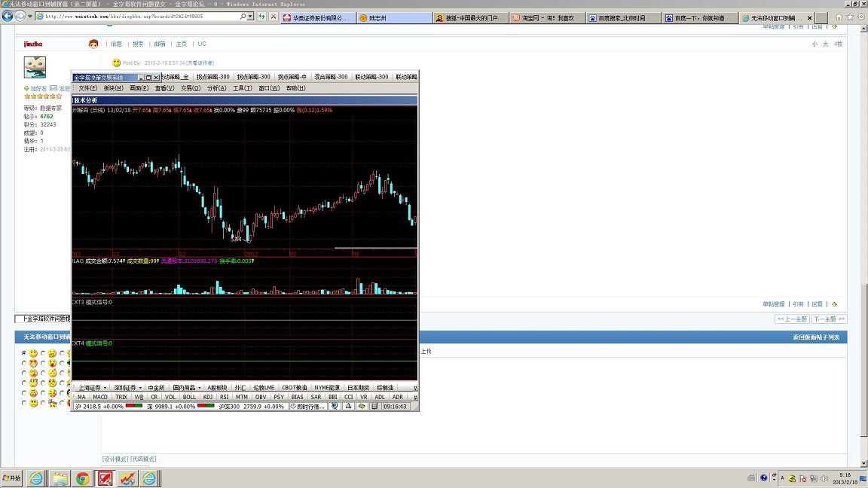Click the 下一主题 next topic button
The height and width of the screenshot is (488, 868).
click(829, 319)
